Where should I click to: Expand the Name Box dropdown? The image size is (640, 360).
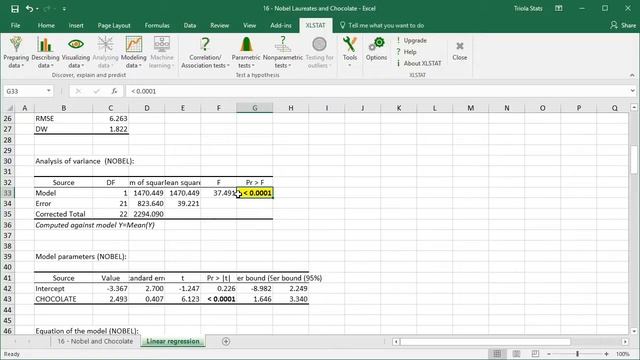coord(49,91)
